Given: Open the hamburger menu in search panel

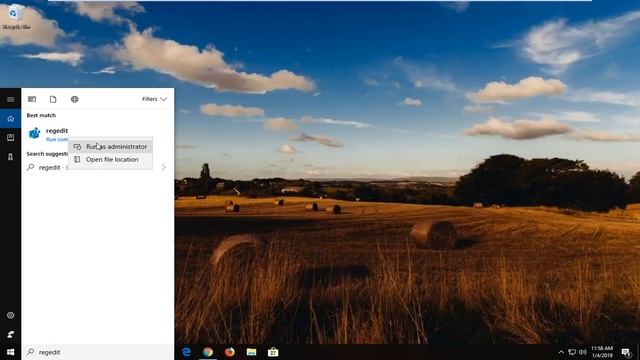Looking at the screenshot, I should coord(11,99).
